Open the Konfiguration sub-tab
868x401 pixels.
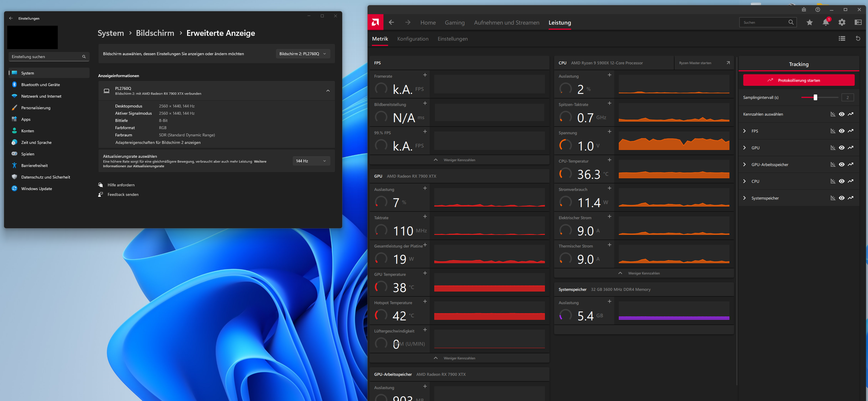413,39
